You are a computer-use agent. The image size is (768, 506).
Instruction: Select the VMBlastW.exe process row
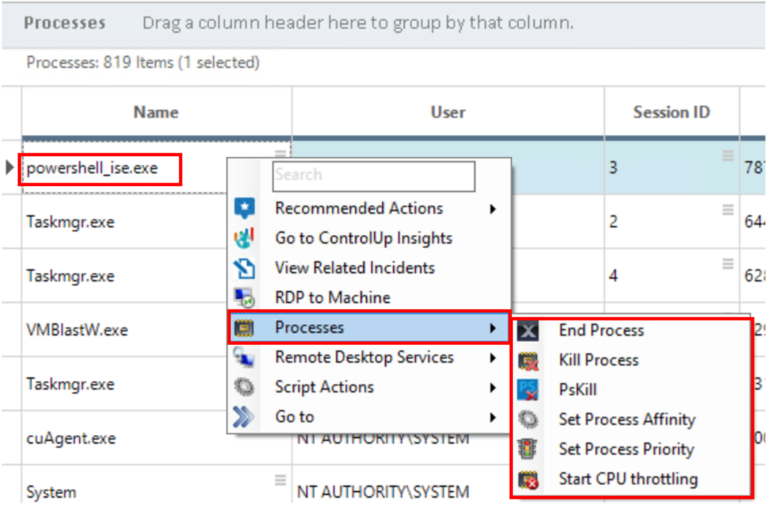click(x=77, y=330)
